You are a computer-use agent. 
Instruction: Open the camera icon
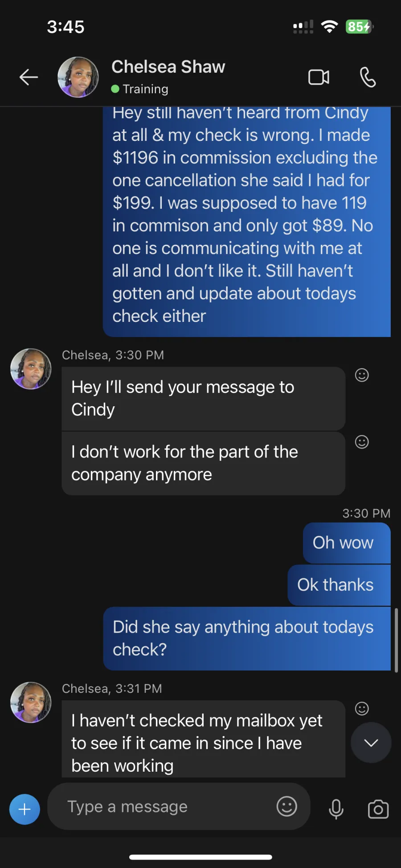click(378, 809)
